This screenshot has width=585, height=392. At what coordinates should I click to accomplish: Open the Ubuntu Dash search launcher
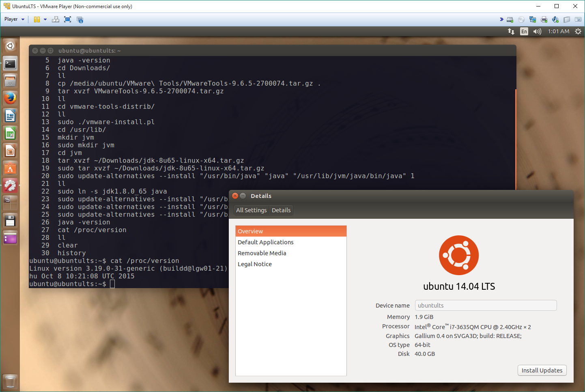(10, 46)
